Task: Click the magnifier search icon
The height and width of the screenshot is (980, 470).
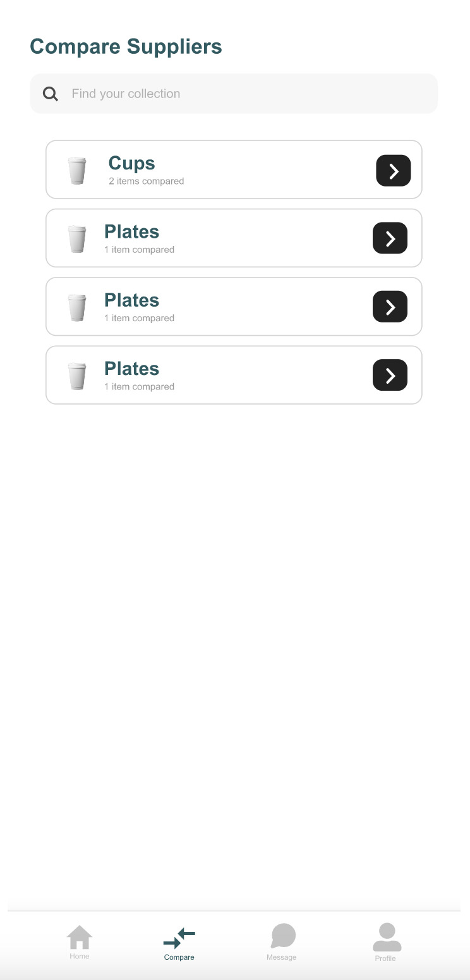Action: [x=51, y=94]
